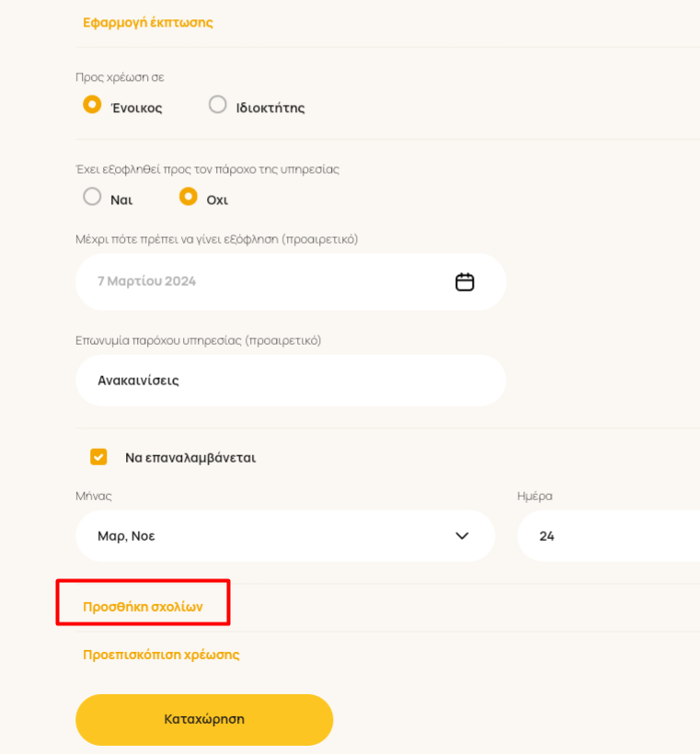Click the Ημέρα field showing 24
This screenshot has height=754, width=700.
click(609, 536)
